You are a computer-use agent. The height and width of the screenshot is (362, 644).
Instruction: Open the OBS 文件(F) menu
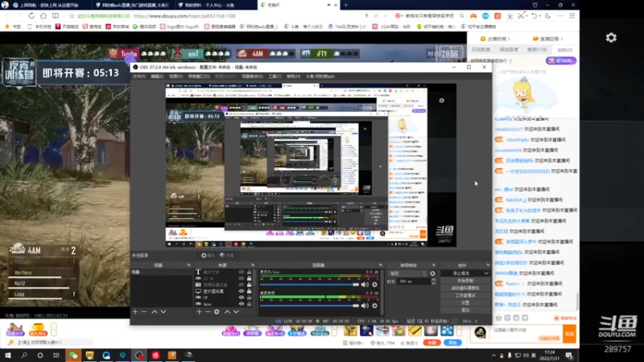pos(138,76)
